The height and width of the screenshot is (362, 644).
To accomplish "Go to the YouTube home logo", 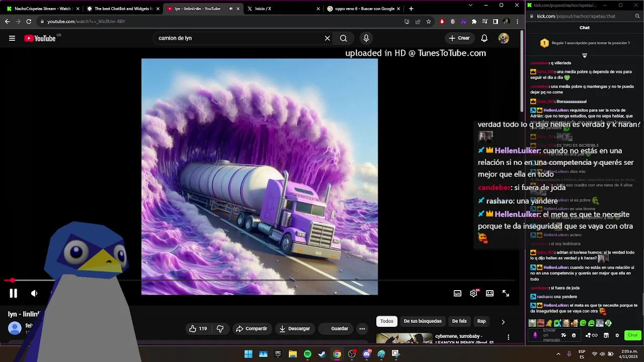I will (x=40, y=38).
